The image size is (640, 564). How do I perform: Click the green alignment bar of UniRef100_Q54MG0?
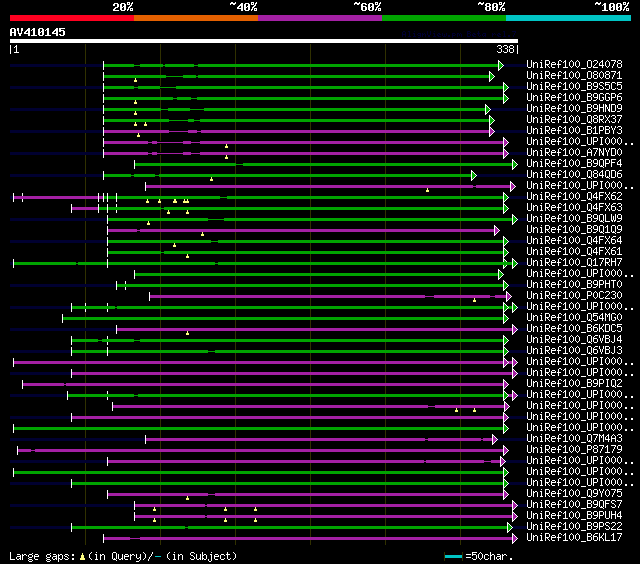click(283, 319)
